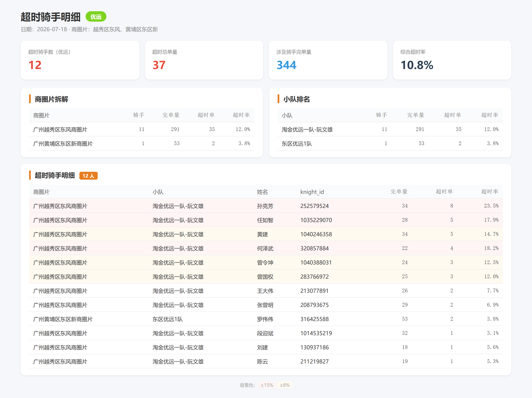This screenshot has height=398, width=532.
Task: Click knight_id 1014535219
Action: point(316,333)
